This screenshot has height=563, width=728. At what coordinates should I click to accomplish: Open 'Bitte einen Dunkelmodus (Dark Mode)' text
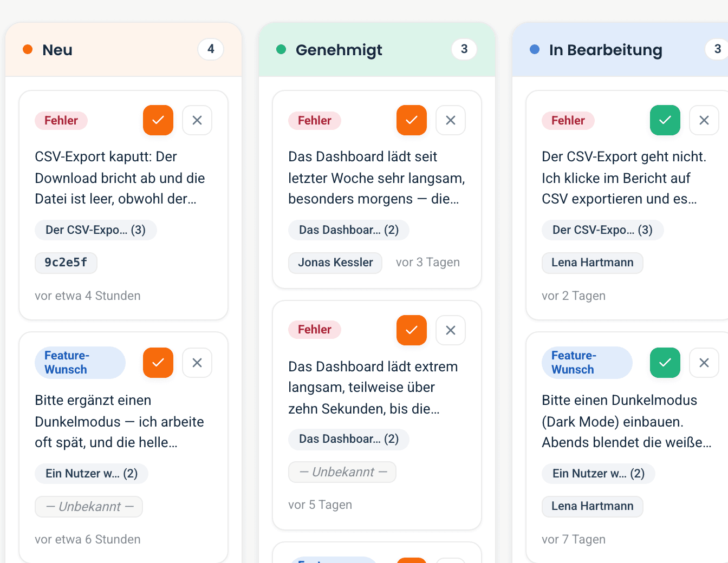pyautogui.click(x=627, y=421)
